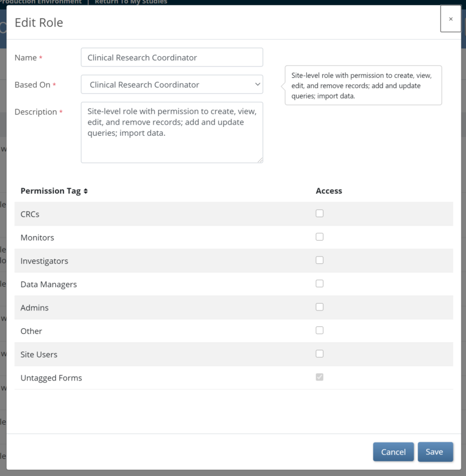Viewport: 466px width, 476px height.
Task: Click the Description textarea resize handle
Action: [x=261, y=161]
